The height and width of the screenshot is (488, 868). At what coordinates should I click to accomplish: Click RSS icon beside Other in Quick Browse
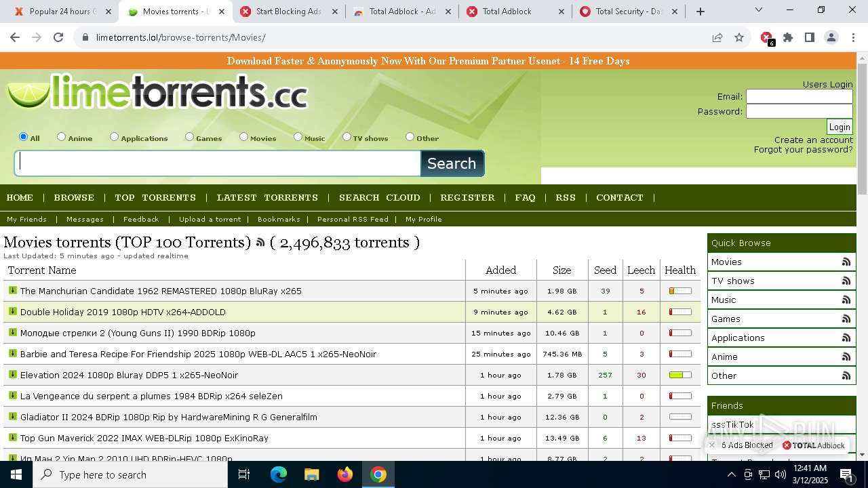tap(846, 375)
